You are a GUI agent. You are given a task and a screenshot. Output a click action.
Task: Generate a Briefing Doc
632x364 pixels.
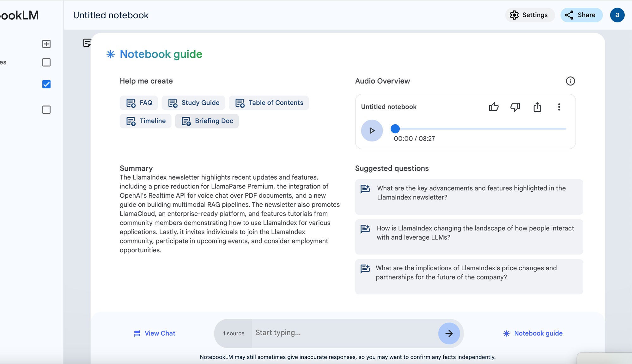tap(207, 121)
